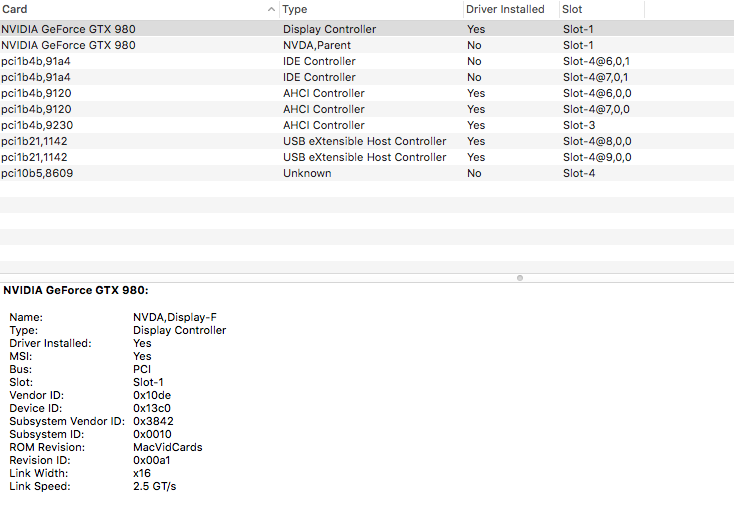Select the IDE Controller row at Slot-4@6,0,1

[367, 61]
